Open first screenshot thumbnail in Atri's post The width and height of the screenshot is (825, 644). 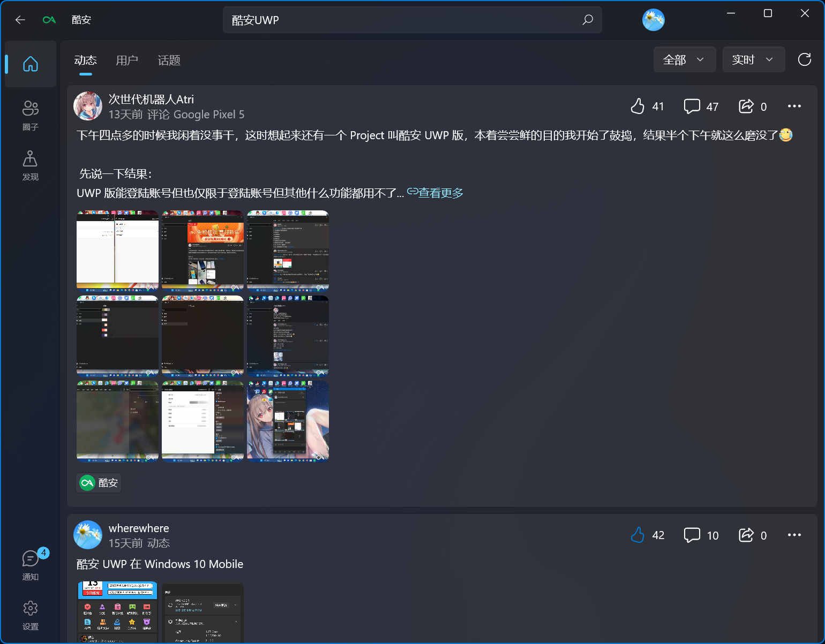click(x=118, y=250)
